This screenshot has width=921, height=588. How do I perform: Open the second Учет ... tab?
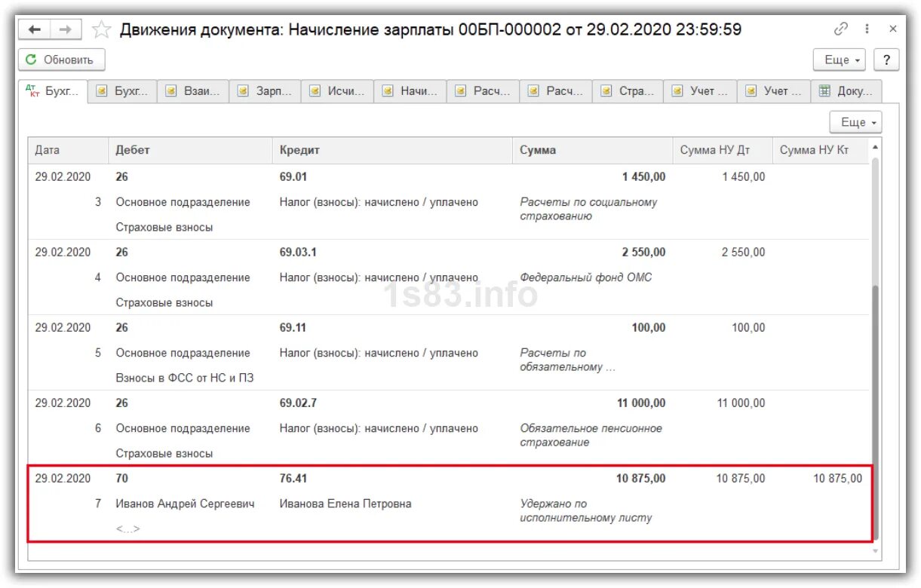pos(773,91)
